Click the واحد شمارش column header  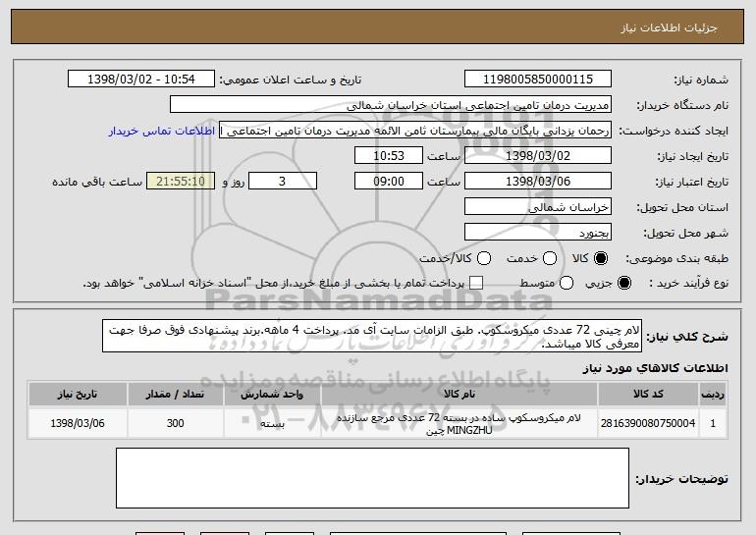click(x=272, y=395)
